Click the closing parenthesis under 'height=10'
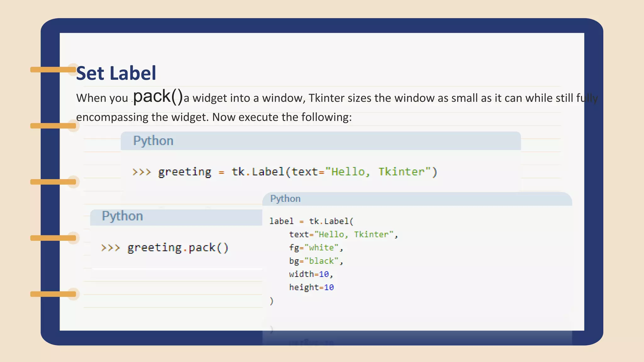 coord(272,301)
